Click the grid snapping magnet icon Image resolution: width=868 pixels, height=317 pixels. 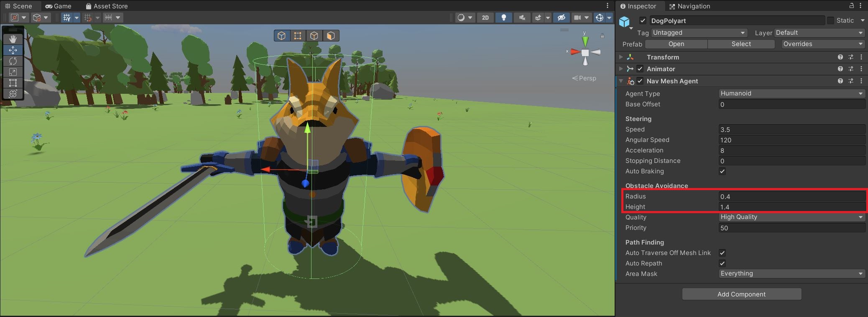[88, 18]
